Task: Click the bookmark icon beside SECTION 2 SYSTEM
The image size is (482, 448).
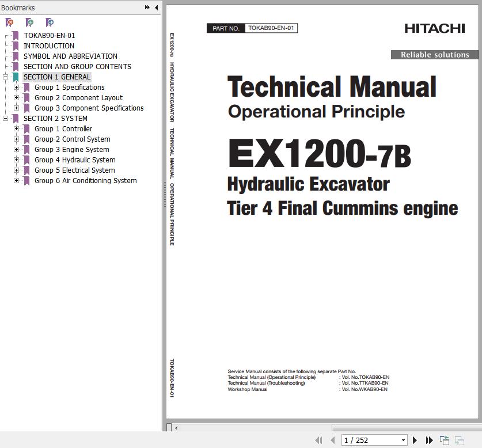Action: (16, 119)
